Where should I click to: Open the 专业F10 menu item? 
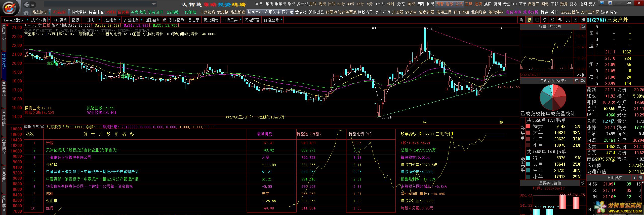[510, 4]
